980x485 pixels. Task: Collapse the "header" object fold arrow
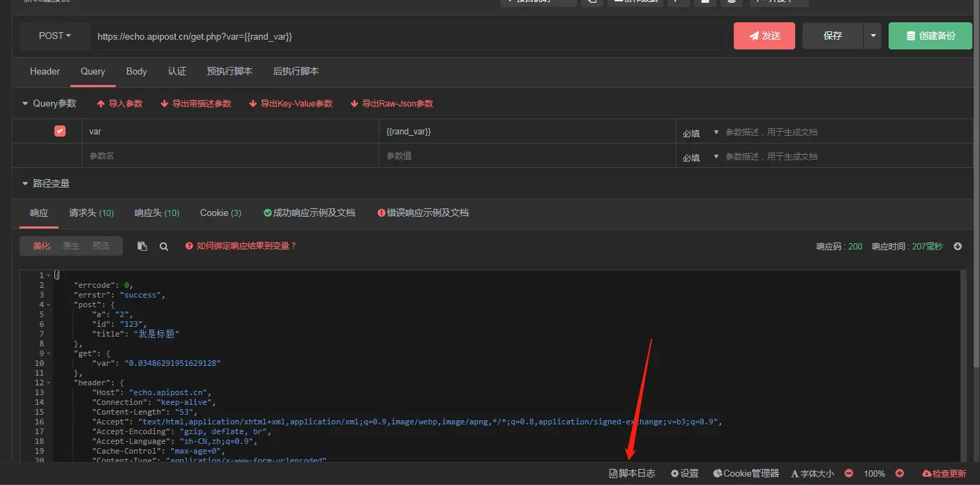(48, 383)
